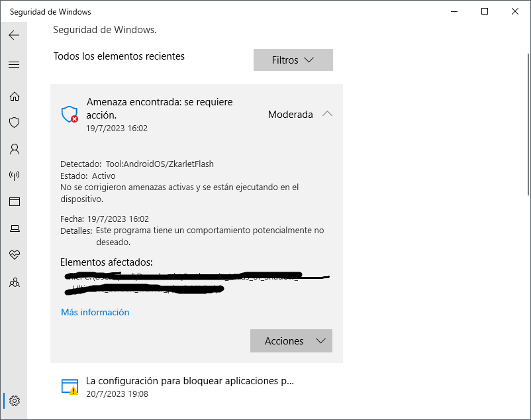531x420 pixels.
Task: Click the app window warning icon
Action: (70, 387)
